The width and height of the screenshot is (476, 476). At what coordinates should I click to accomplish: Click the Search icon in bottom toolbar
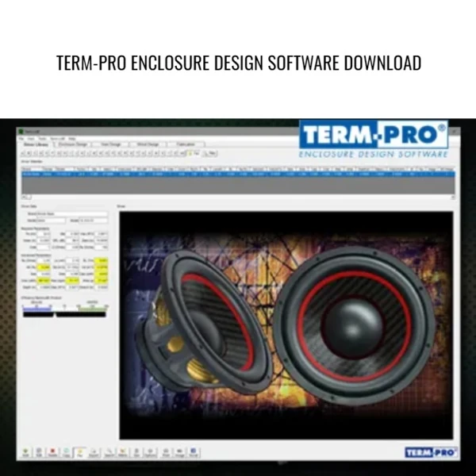click(109, 452)
